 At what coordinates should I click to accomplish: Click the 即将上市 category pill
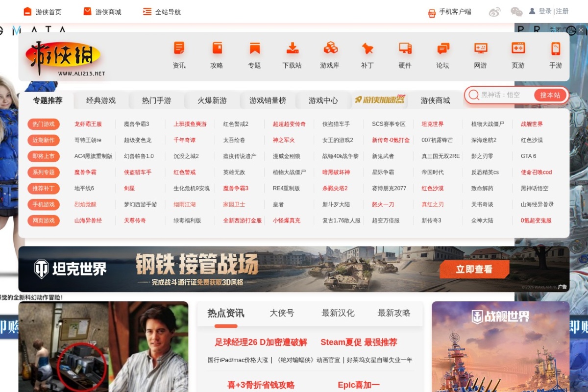tap(44, 156)
